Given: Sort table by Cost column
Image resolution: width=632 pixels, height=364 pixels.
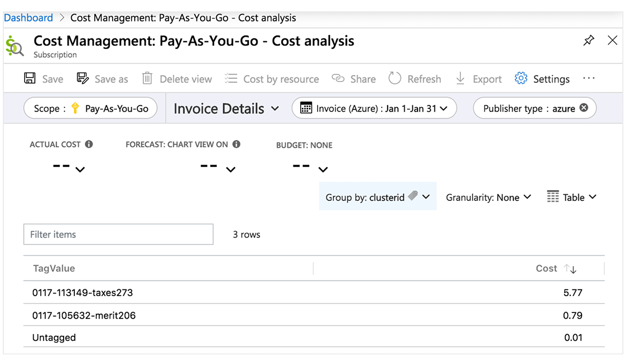Looking at the screenshot, I should tap(570, 269).
